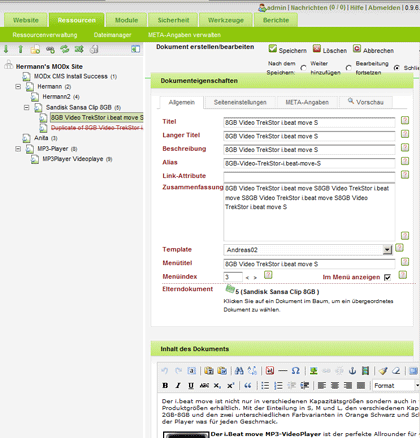Click the Speichern button
Image resolution: width=420 pixels, height=438 pixels.
tap(287, 50)
